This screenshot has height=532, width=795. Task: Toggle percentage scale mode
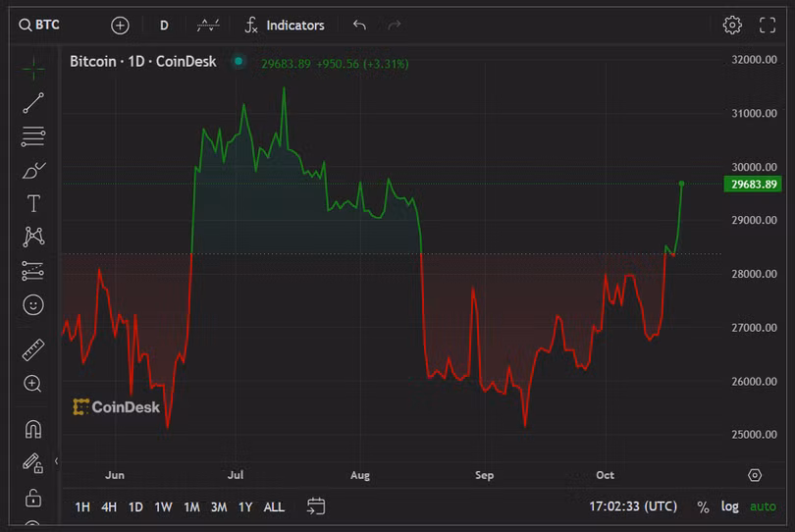703,506
